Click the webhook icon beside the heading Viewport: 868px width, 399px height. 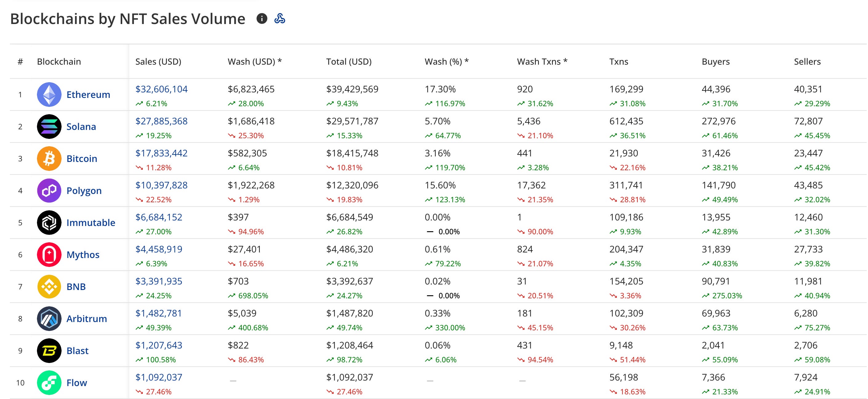pyautogui.click(x=280, y=18)
